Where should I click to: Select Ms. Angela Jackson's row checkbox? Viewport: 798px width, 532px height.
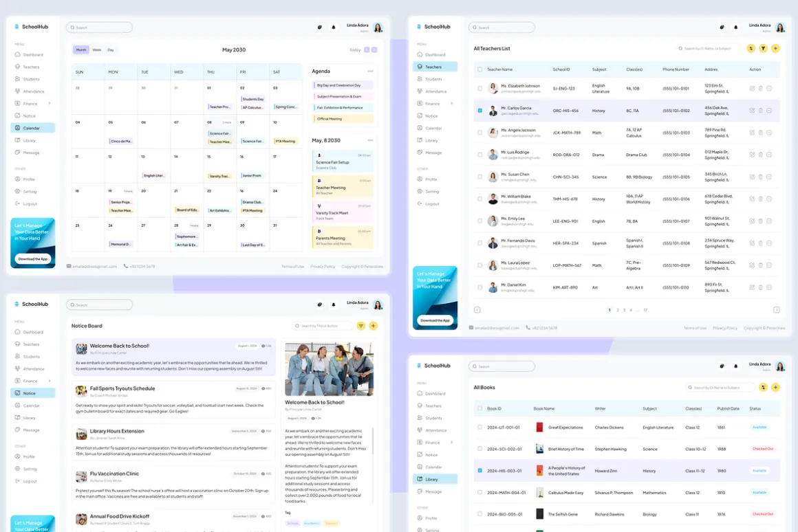[480, 133]
